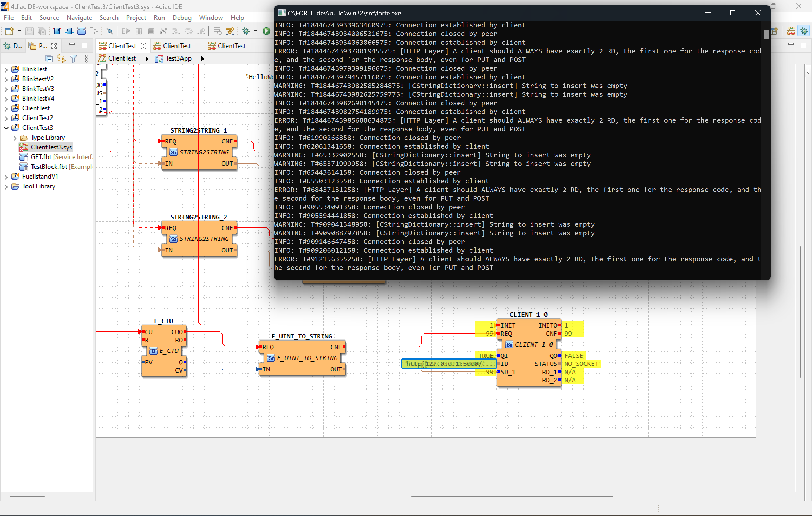Click the green Run launch icon
This screenshot has height=516, width=812.
pos(266,31)
